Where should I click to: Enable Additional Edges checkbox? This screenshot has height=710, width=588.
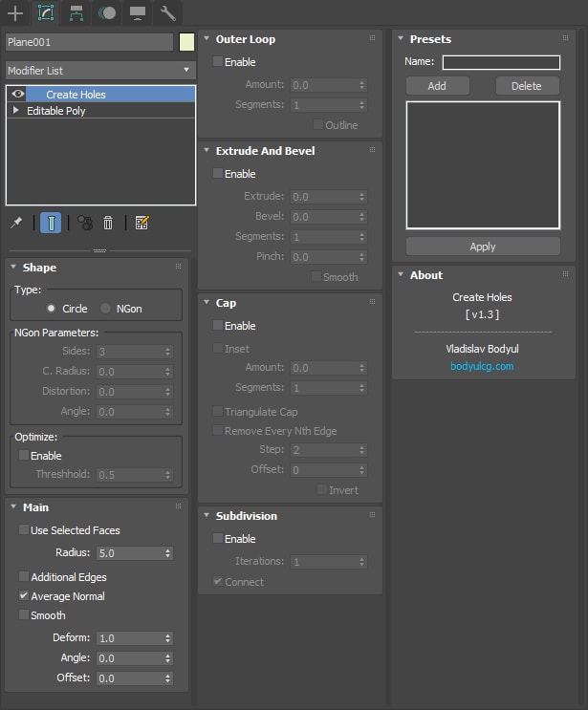[24, 576]
